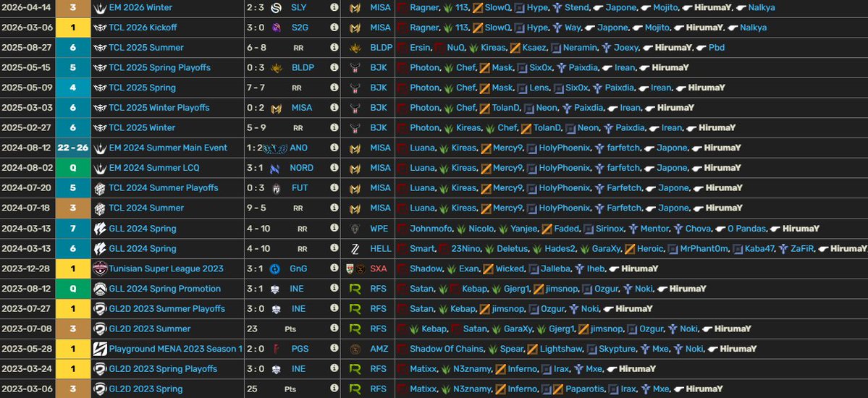This screenshot has width=868, height=398.
Task: Open GL2D 2023 Summer Playoffs link
Action: pyautogui.click(x=167, y=308)
